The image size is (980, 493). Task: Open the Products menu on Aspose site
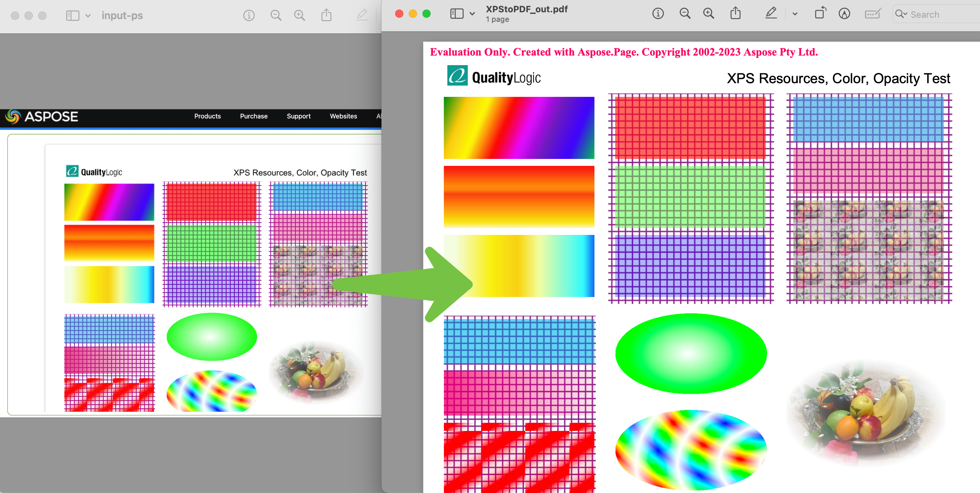[x=207, y=116]
